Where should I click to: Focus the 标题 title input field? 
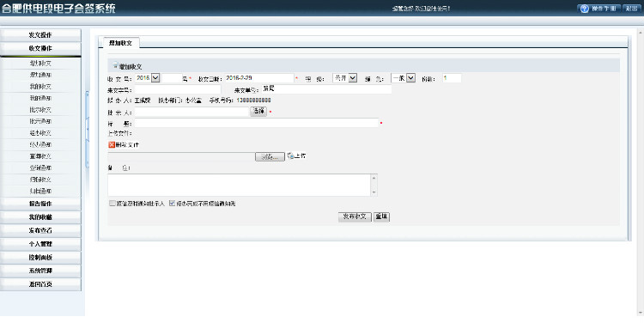point(256,123)
